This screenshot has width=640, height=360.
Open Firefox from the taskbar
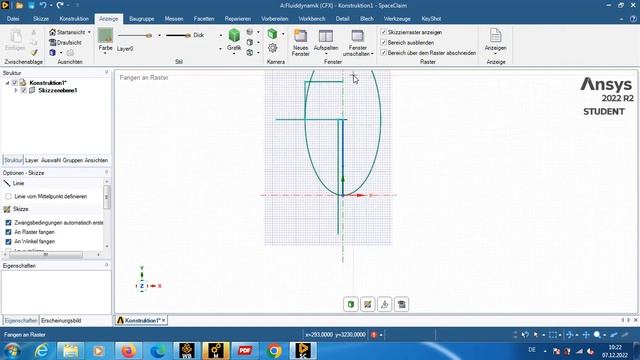[129, 351]
